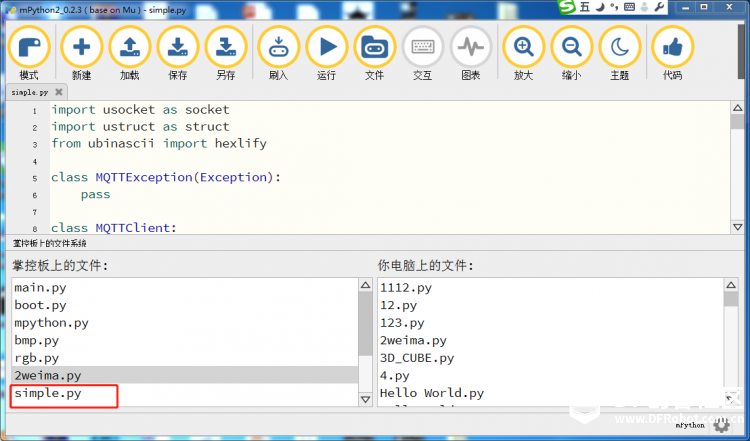This screenshot has width=750, height=441.
Task: Click editor scrollbar up arrow
Action: [x=737, y=108]
